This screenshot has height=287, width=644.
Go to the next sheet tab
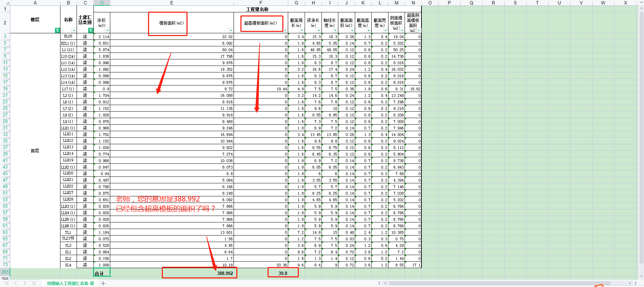pos(25,283)
